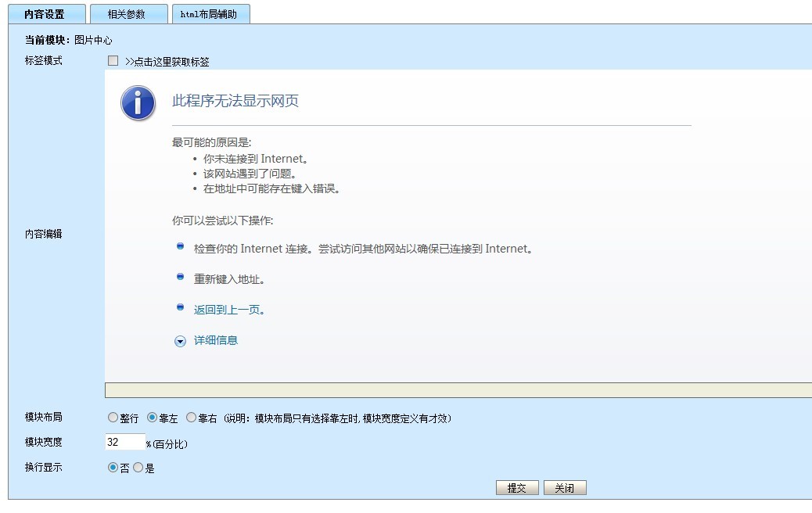
Task: Follow the 返回到上一页 link
Action: click(x=229, y=310)
